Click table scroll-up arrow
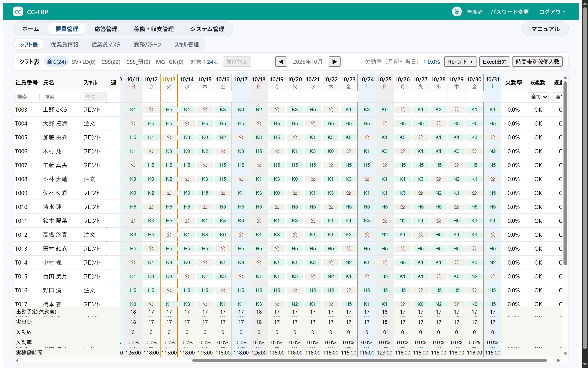Viewport: 588px width, 368px height. 565,78
